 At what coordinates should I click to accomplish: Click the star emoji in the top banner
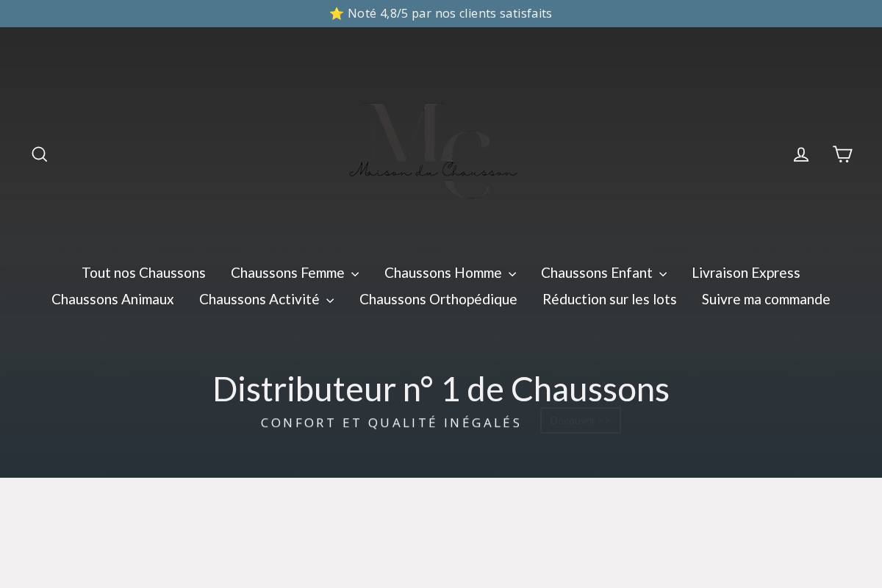(337, 13)
